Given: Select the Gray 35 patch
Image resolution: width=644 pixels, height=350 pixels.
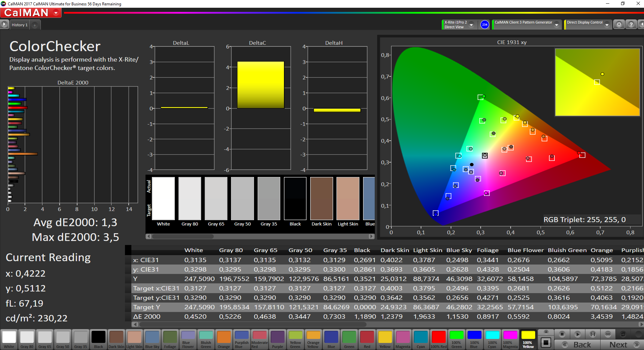Looking at the screenshot, I should (x=80, y=339).
